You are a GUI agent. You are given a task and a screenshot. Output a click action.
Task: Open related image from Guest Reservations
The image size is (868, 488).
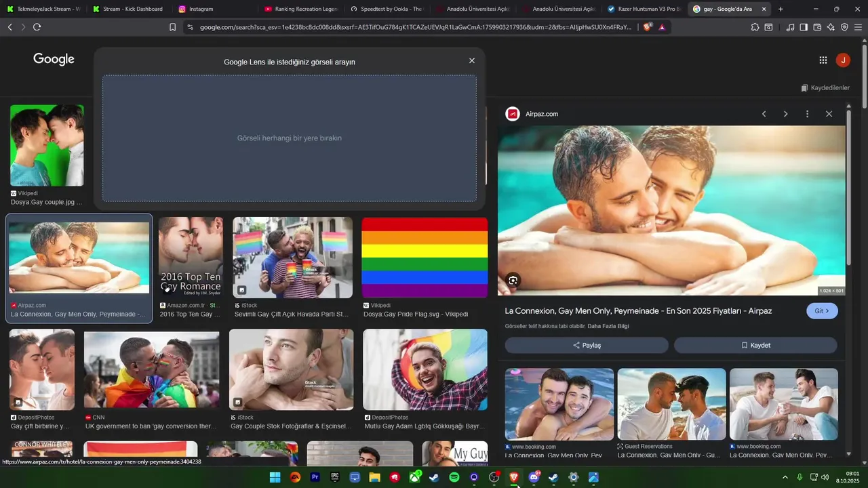[x=671, y=405]
